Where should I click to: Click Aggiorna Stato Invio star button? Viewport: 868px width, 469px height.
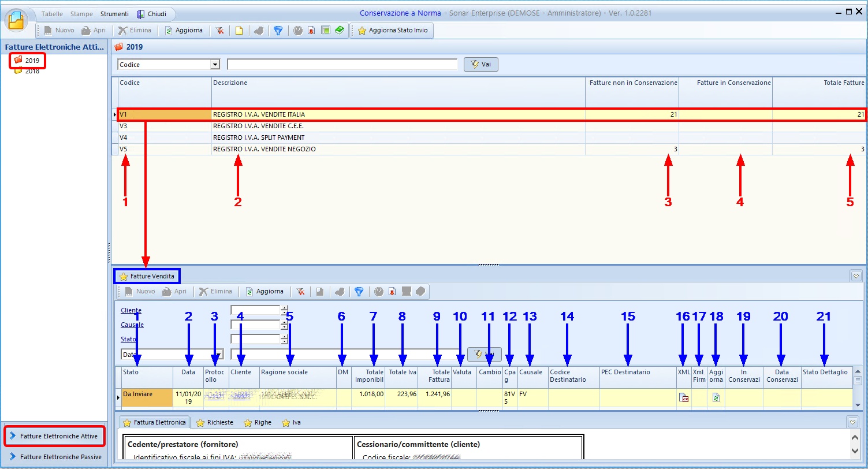coord(393,31)
